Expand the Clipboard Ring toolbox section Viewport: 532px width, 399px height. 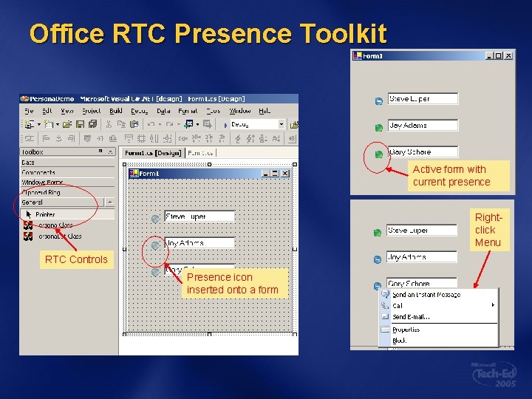tap(67, 192)
